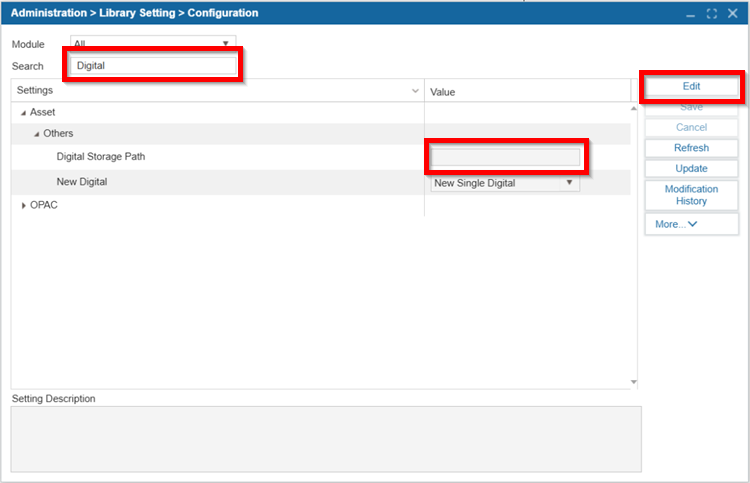Image resolution: width=750 pixels, height=483 pixels.
Task: Open Modification History
Action: coord(691,195)
